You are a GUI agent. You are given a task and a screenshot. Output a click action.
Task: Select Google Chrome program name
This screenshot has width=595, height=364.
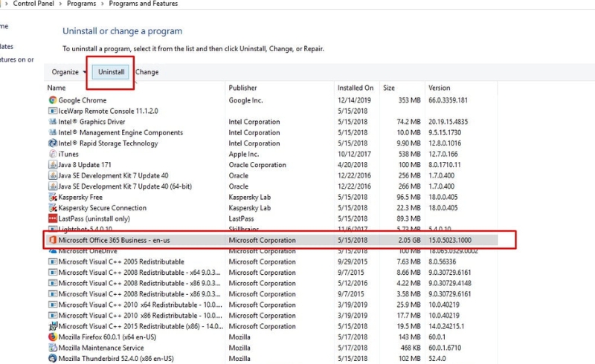[x=83, y=100]
